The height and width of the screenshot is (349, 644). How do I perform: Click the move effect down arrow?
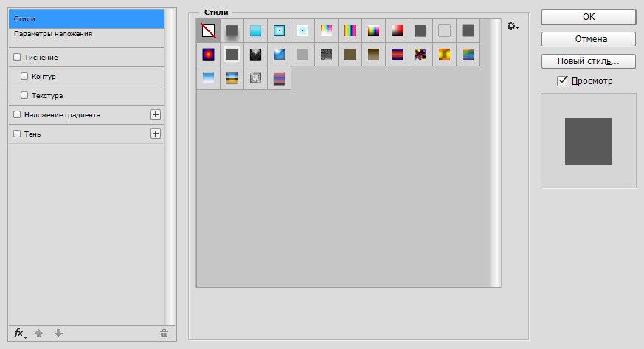[59, 334]
